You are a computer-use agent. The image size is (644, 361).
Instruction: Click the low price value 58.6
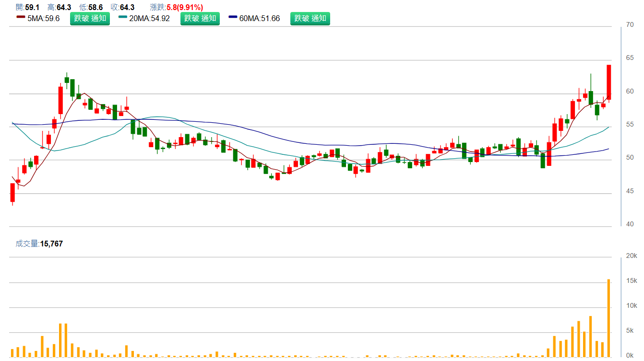pyautogui.click(x=95, y=7)
